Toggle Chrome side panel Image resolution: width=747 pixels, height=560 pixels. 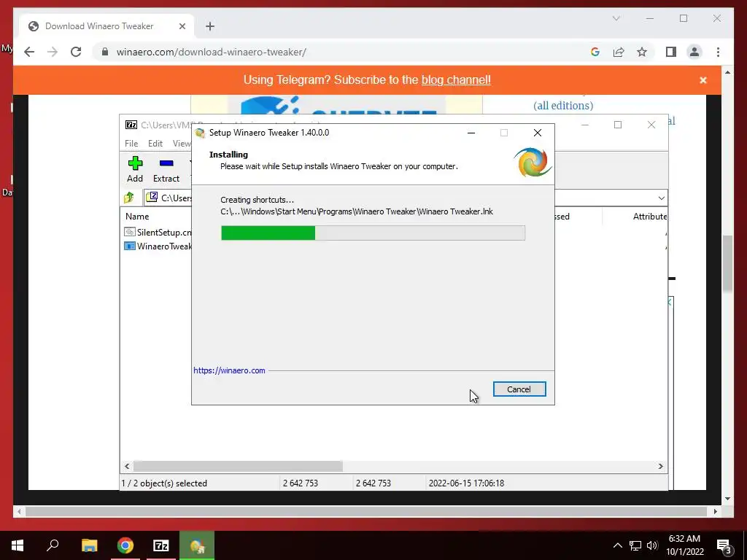coord(671,52)
